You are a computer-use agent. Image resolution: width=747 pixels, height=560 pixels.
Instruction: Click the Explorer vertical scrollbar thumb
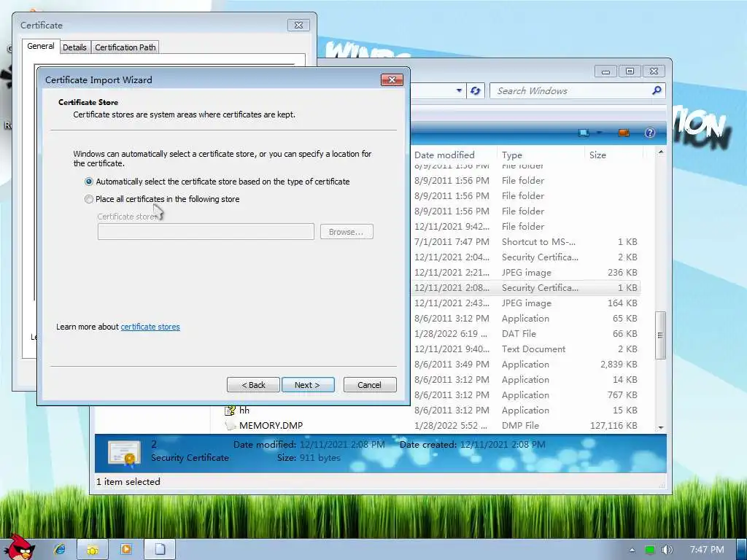point(661,335)
